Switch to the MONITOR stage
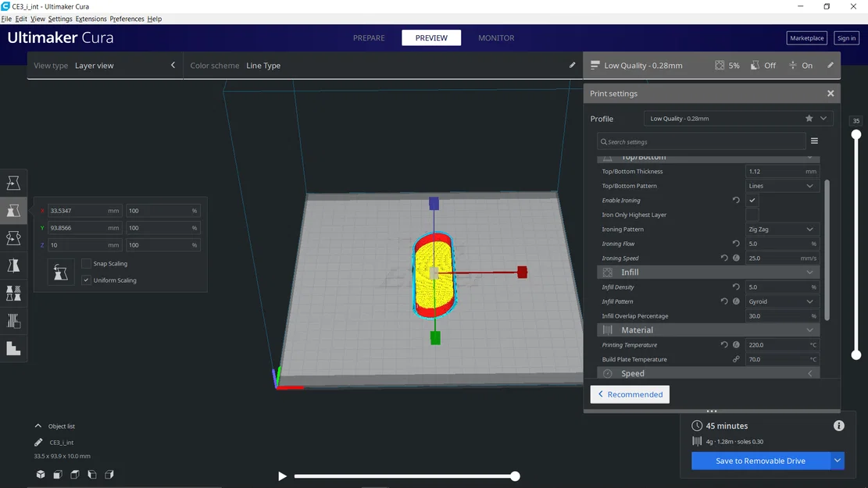The width and height of the screenshot is (868, 488). [x=496, y=37]
